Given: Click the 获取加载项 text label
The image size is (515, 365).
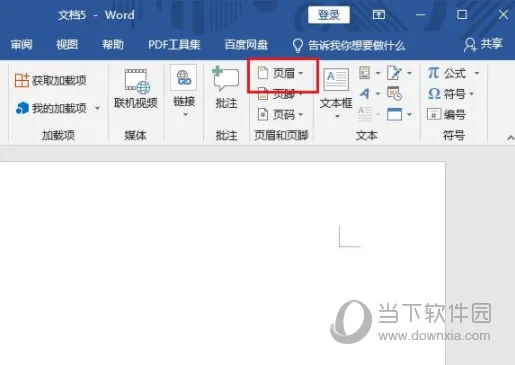Looking at the screenshot, I should point(59,80).
